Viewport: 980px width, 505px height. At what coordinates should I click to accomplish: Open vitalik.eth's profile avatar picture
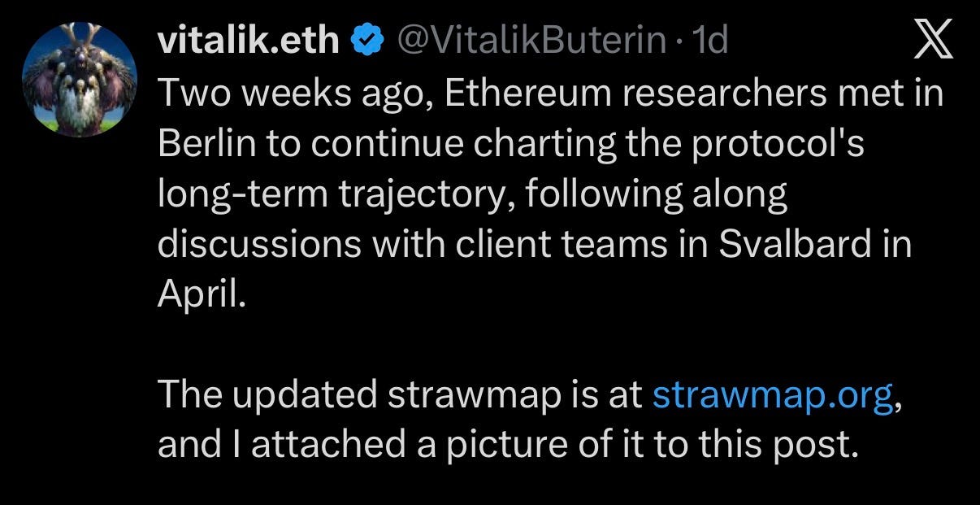pos(79,77)
